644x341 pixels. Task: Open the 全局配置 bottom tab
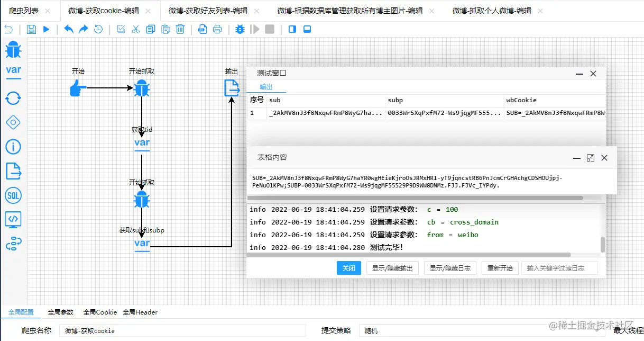[x=21, y=312]
